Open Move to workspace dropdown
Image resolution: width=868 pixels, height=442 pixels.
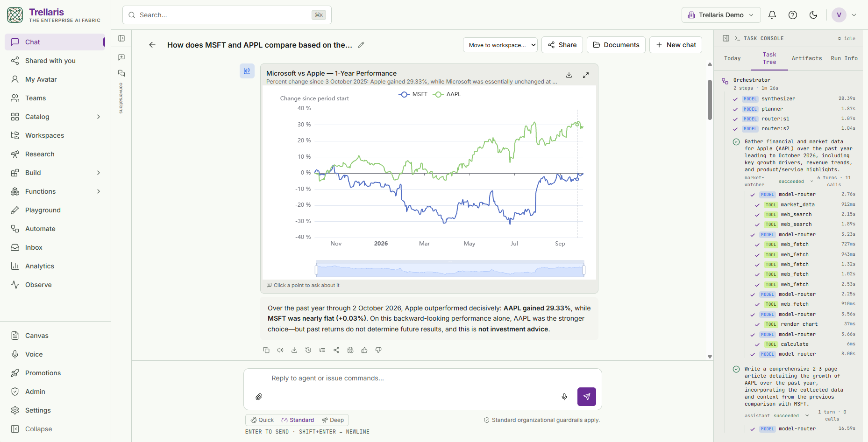tap(500, 45)
